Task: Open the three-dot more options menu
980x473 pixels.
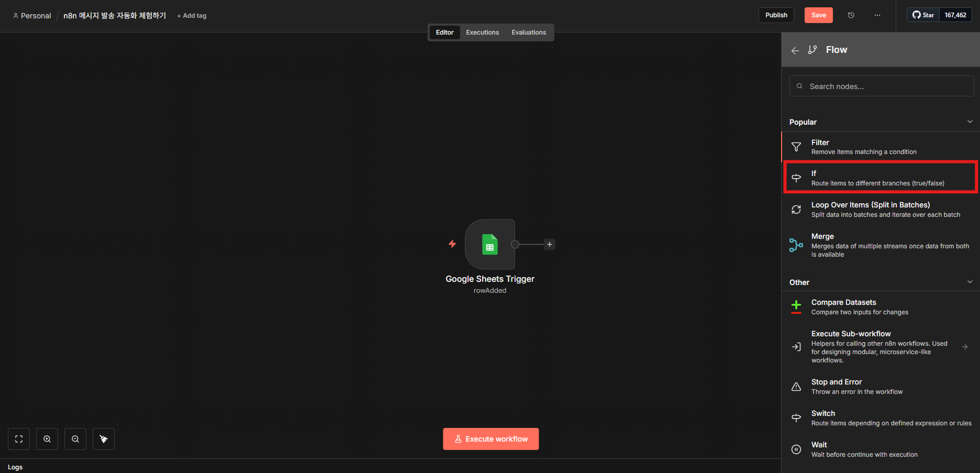Action: [877, 15]
